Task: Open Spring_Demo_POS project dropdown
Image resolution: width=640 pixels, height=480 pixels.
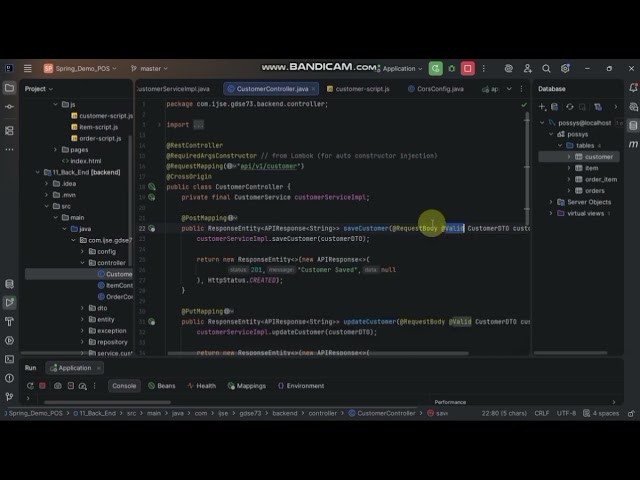Action: pyautogui.click(x=80, y=69)
